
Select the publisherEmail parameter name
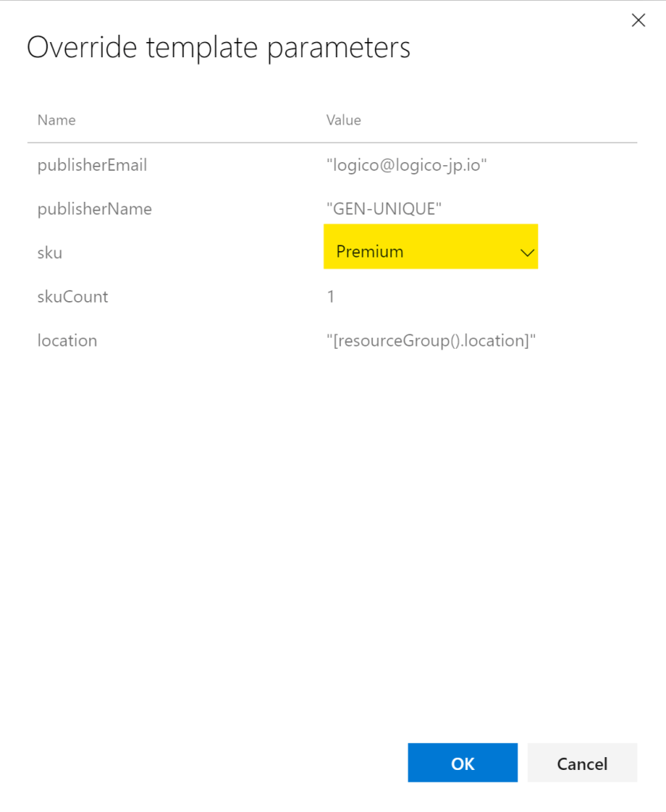[x=92, y=165]
